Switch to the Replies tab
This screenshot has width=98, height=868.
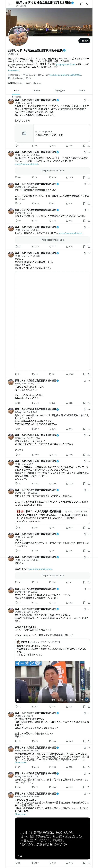36,91
